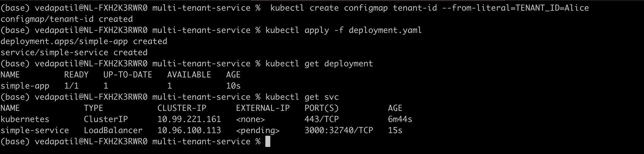This screenshot has height=154, width=644.
Task: Click the CLUSTER-IP column header
Action: (x=182, y=108)
